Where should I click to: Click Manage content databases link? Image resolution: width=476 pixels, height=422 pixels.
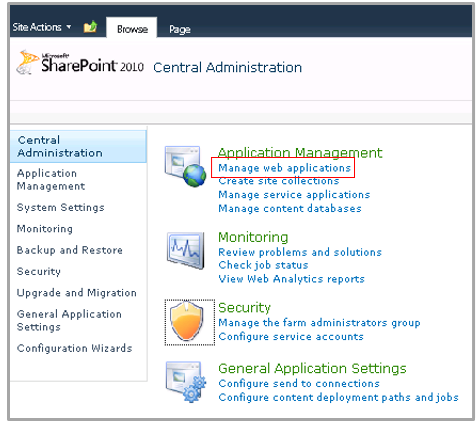coord(290,209)
